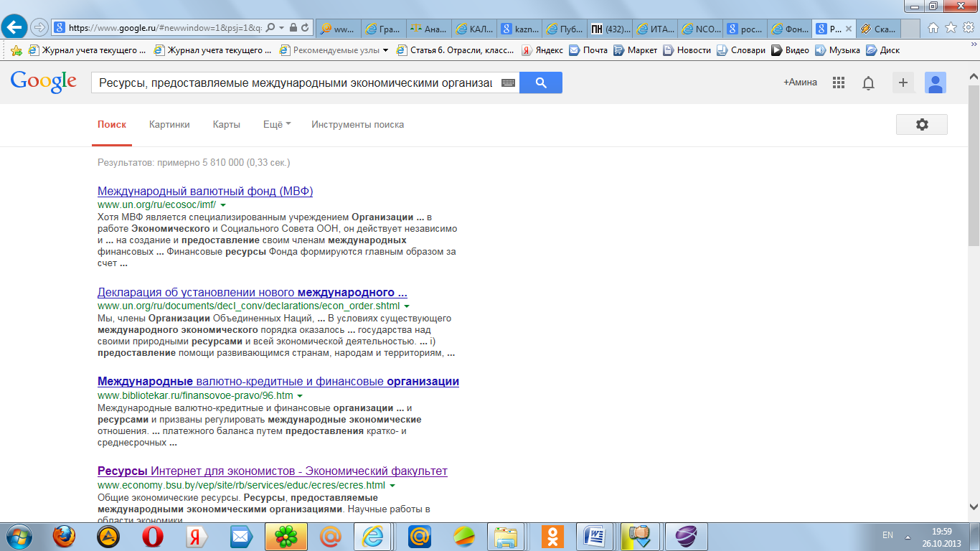Open the +Амина profile link

coord(800,83)
